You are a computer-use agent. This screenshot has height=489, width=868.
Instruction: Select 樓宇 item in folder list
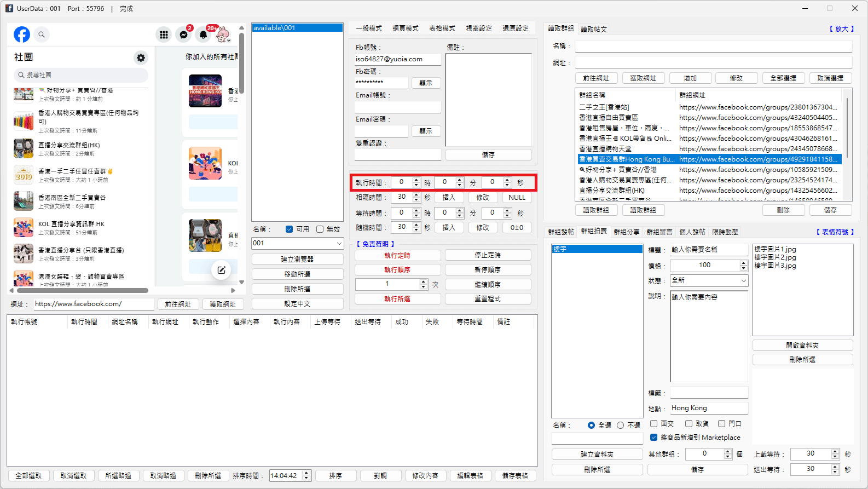pyautogui.click(x=597, y=249)
